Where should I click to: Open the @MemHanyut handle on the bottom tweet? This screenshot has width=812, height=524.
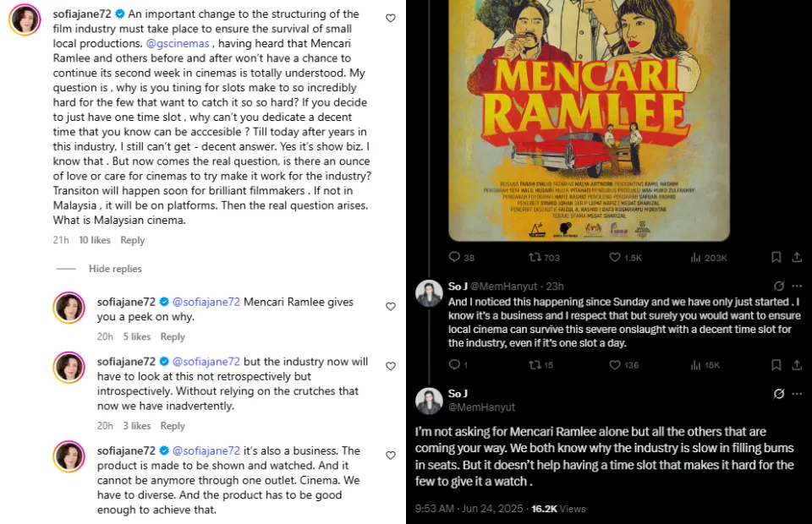tap(481, 407)
